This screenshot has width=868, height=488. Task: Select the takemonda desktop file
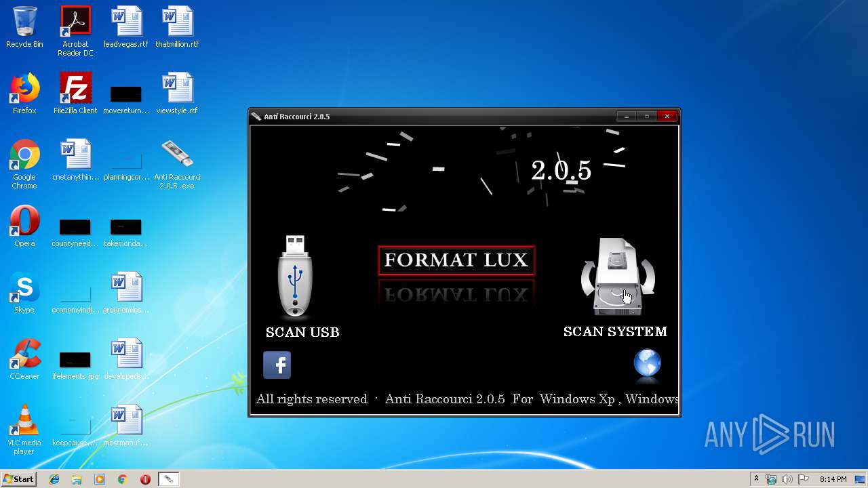(126, 232)
